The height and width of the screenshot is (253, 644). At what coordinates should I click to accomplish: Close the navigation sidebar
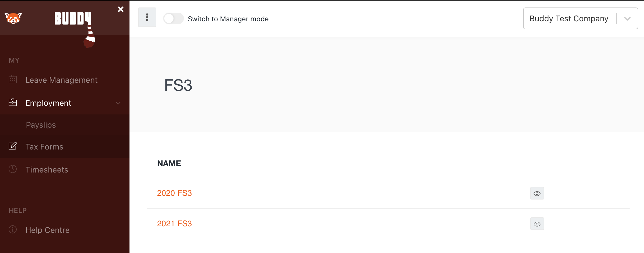click(x=121, y=9)
